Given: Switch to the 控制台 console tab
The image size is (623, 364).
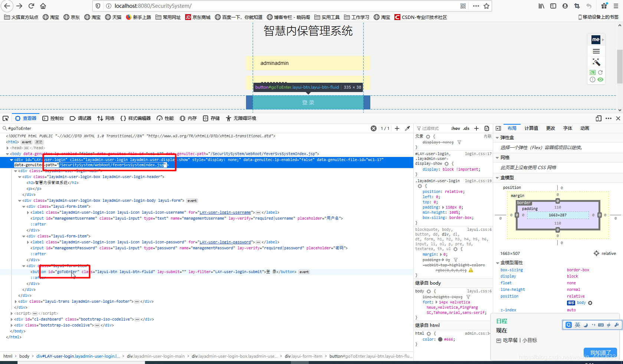Looking at the screenshot, I should click(53, 118).
